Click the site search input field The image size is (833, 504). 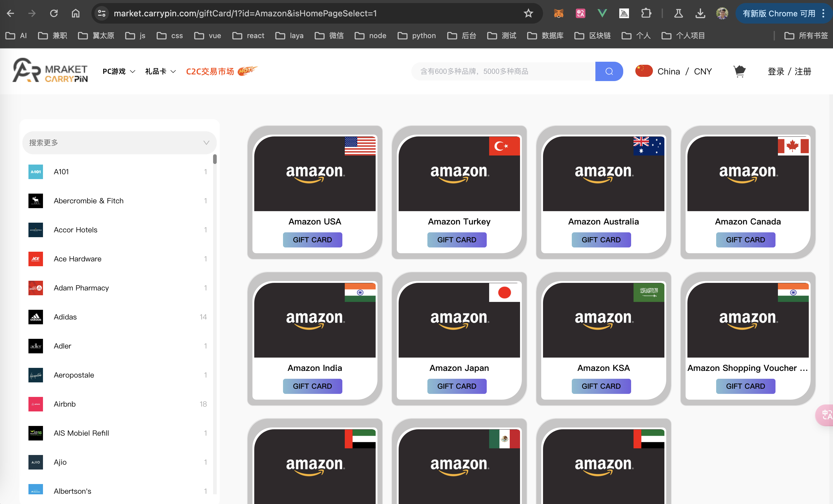pos(503,71)
